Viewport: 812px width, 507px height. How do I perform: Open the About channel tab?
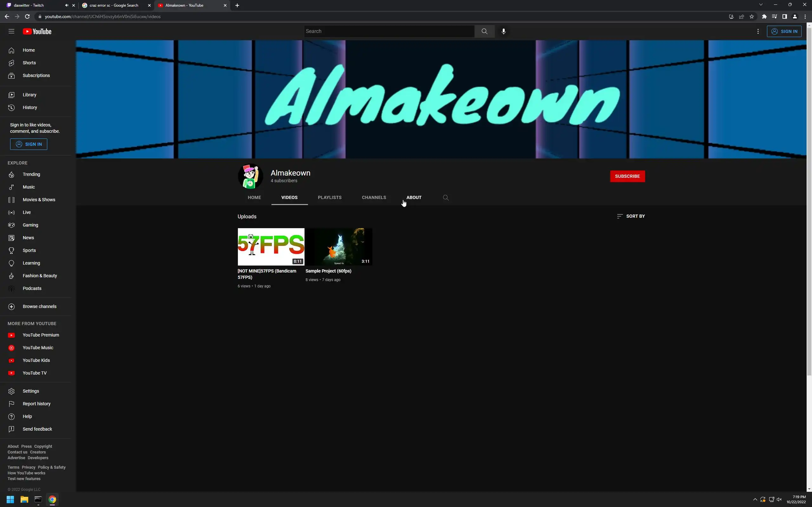point(414,197)
